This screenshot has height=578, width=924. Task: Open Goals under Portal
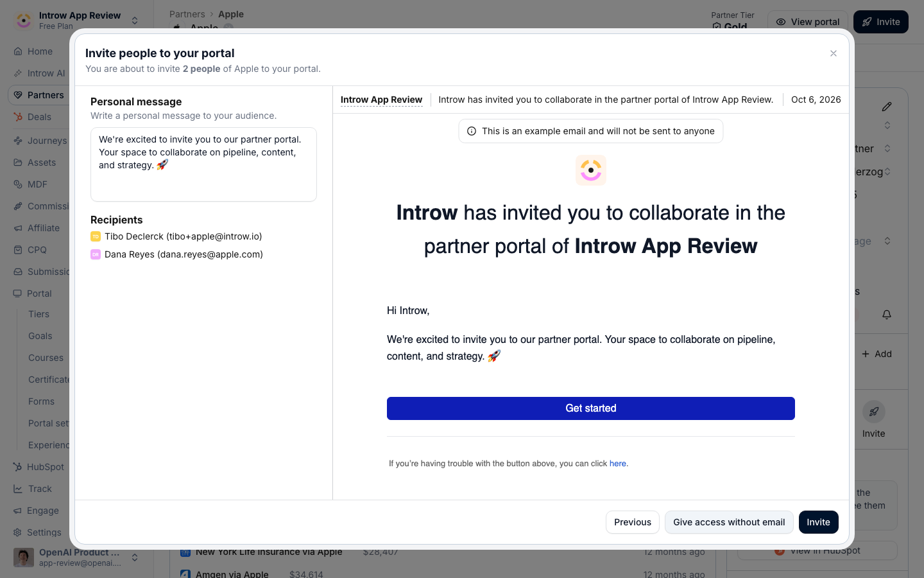tap(40, 336)
